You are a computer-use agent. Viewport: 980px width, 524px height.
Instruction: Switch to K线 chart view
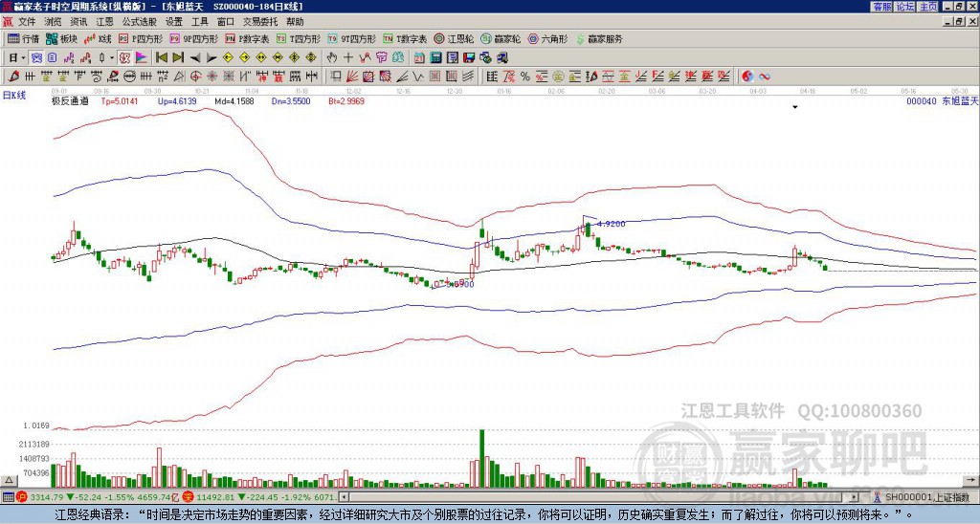click(98, 38)
